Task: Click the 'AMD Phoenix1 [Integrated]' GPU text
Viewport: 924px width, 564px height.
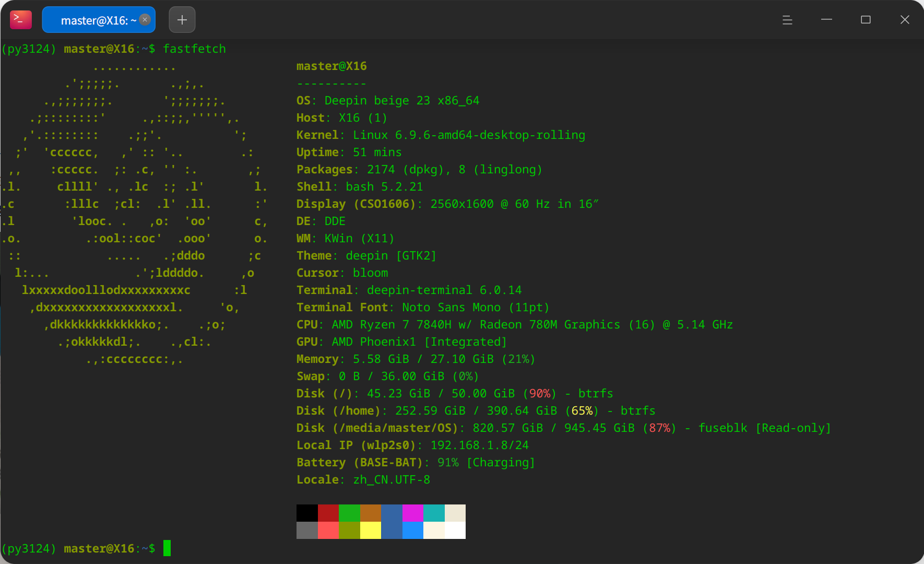Action: [419, 342]
